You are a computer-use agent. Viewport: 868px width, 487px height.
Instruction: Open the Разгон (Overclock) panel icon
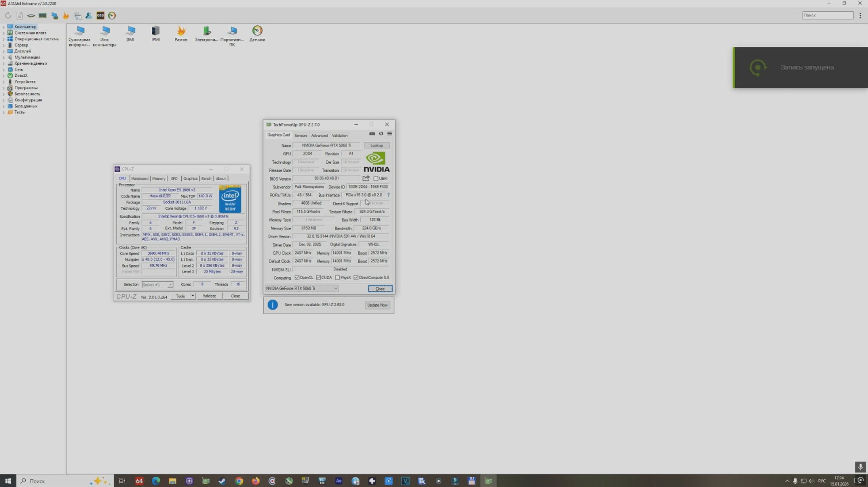[x=180, y=33]
